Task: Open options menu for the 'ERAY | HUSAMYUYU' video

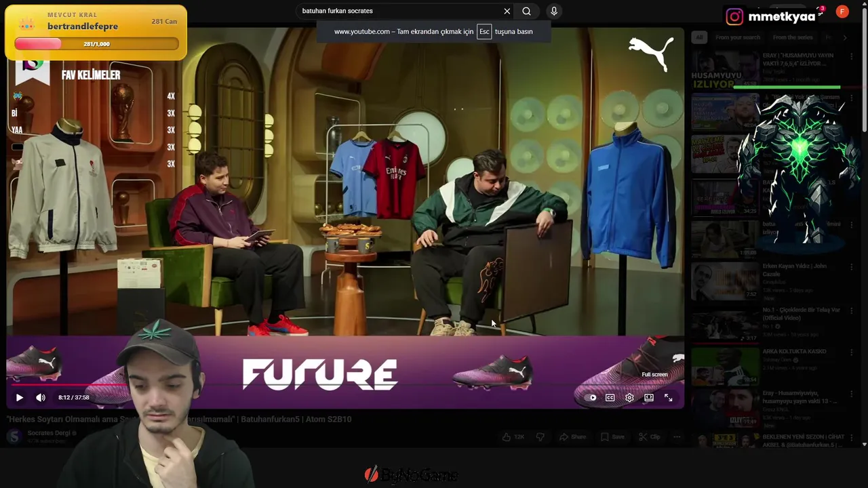Action: (x=852, y=56)
